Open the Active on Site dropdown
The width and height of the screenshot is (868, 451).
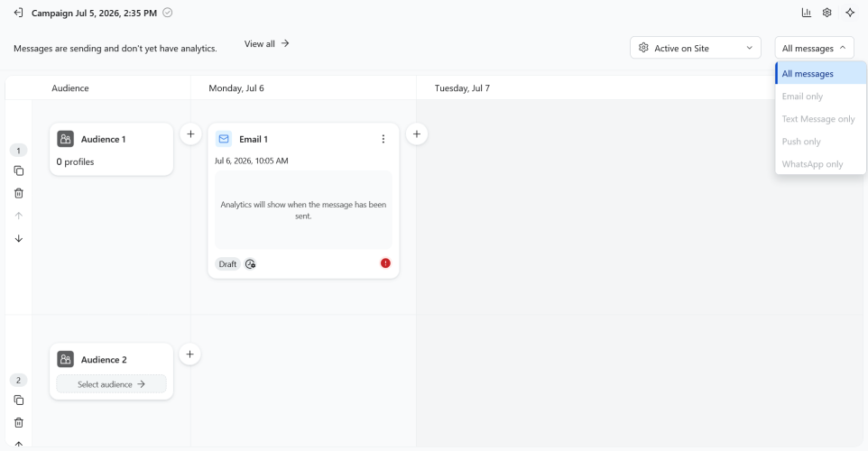tap(696, 48)
